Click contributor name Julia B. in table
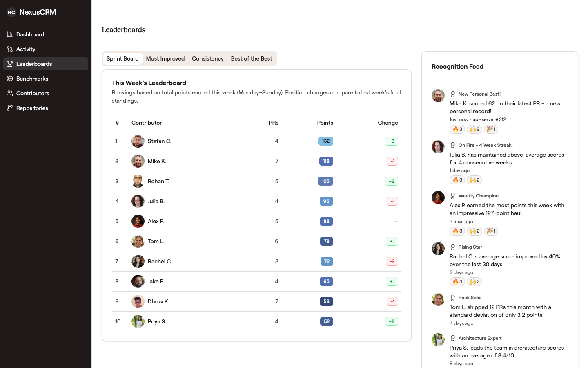Screen dimensions: 588x368 (x=156, y=201)
